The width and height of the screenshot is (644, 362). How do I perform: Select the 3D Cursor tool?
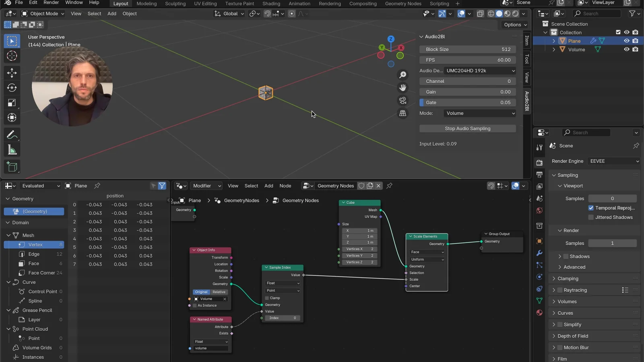point(12,56)
